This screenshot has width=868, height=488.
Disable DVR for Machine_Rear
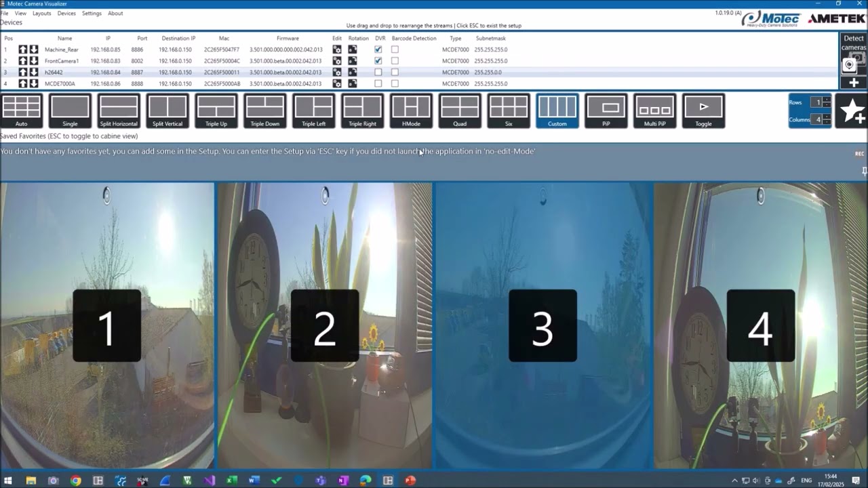click(378, 49)
